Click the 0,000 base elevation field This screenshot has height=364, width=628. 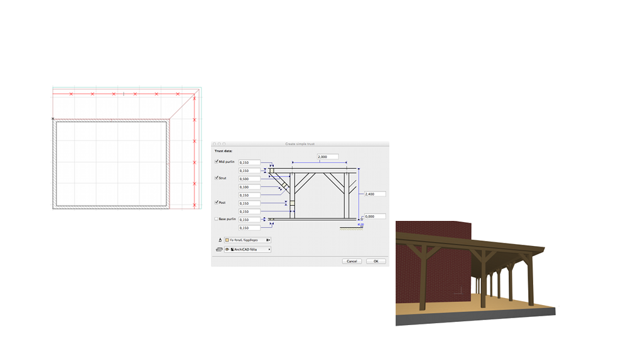[x=374, y=216]
